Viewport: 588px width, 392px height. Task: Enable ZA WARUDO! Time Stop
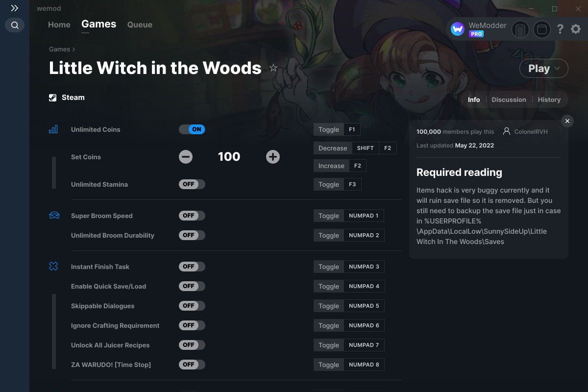click(x=192, y=364)
